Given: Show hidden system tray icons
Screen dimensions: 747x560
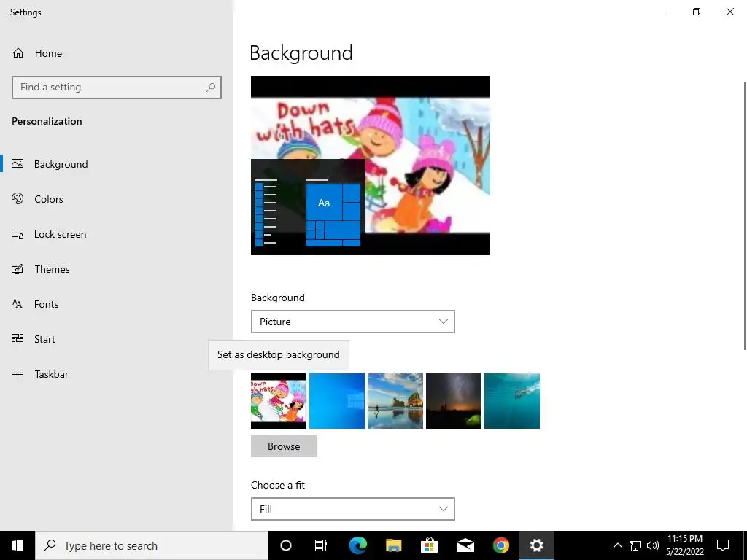Looking at the screenshot, I should coord(617,545).
